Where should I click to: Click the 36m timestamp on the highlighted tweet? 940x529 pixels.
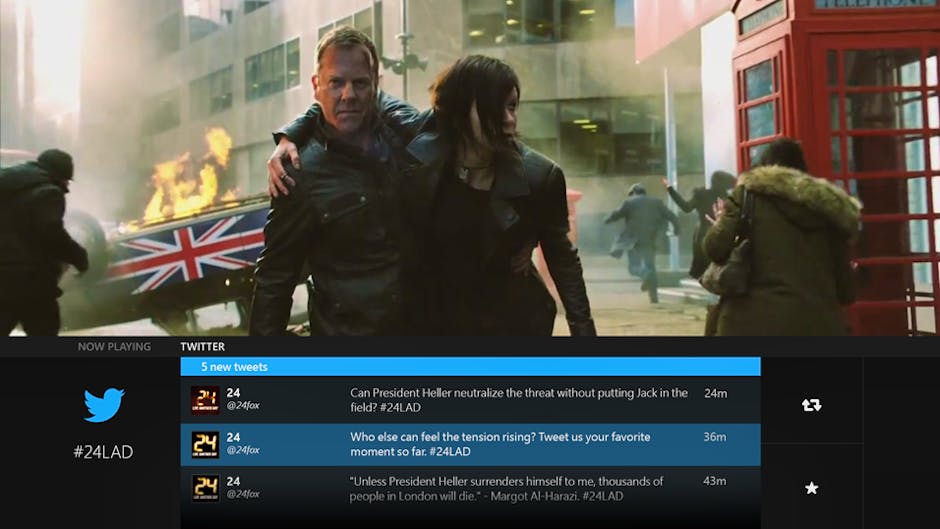(714, 437)
